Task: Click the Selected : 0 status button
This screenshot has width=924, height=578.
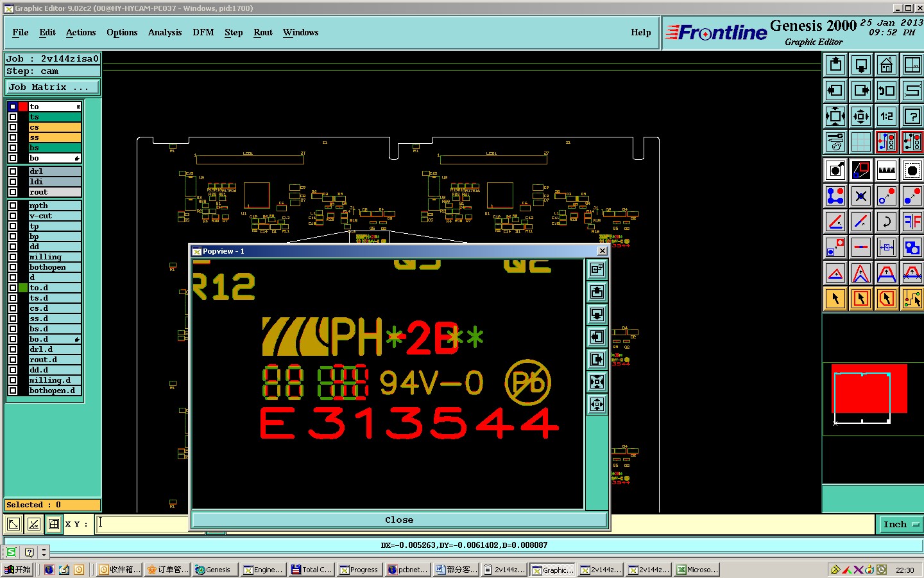Action: 53,505
